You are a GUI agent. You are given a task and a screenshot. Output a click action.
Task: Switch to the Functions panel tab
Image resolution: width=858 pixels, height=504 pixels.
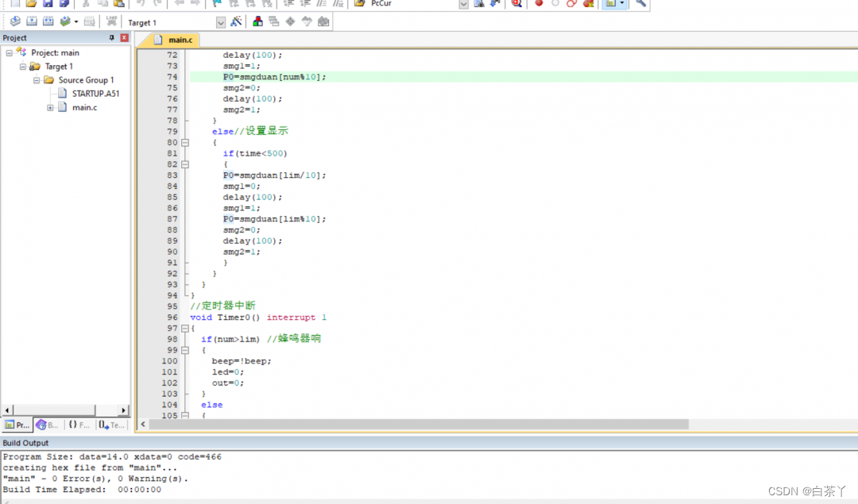point(79,425)
